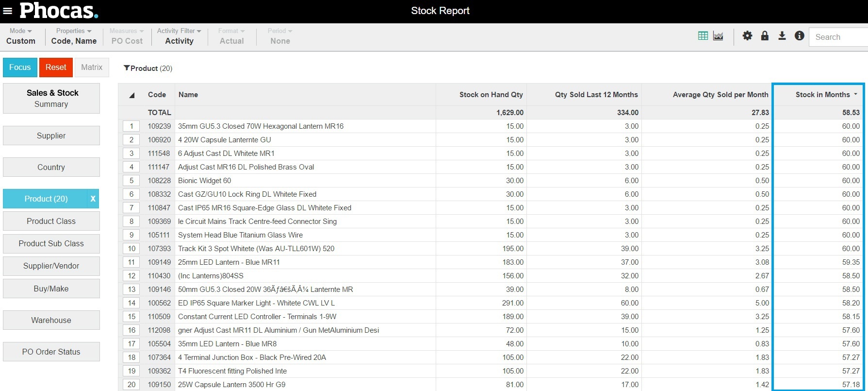Screen dimensions: 868x391
Task: Select the Product Sub Class dimension
Action: (51, 243)
